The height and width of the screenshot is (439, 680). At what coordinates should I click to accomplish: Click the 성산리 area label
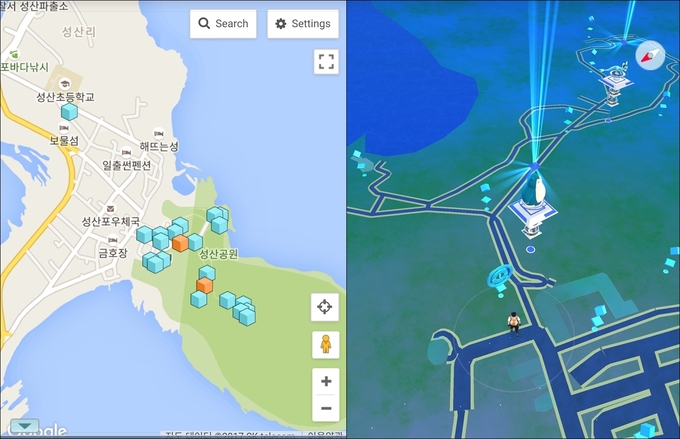coord(78,32)
